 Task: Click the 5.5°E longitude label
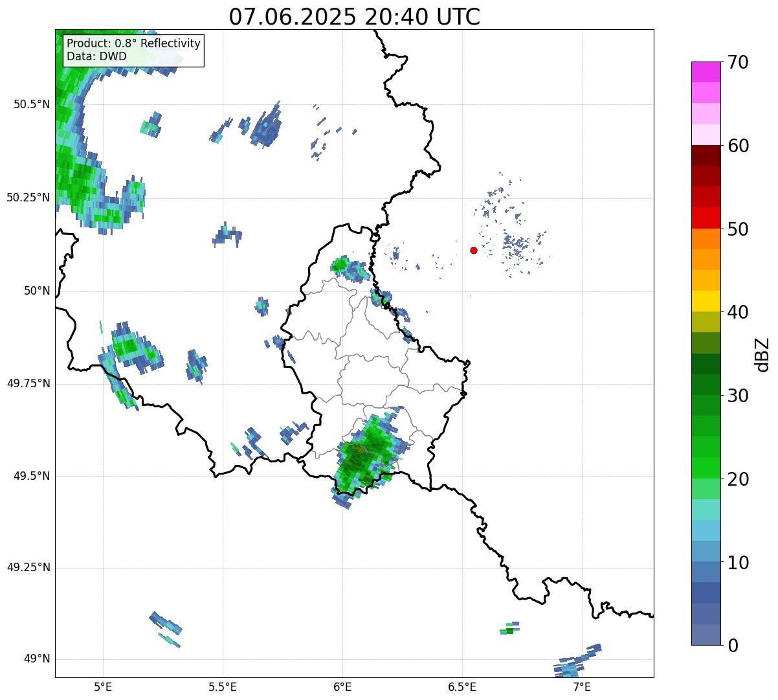click(223, 686)
